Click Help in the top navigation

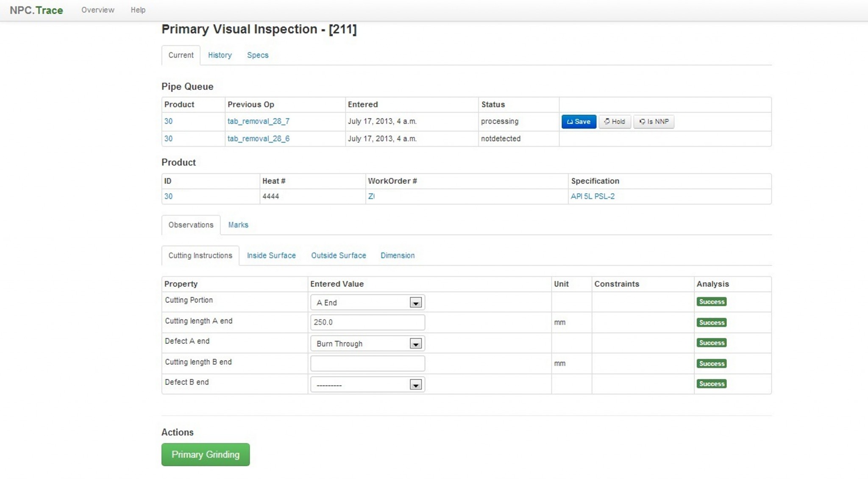pos(138,10)
